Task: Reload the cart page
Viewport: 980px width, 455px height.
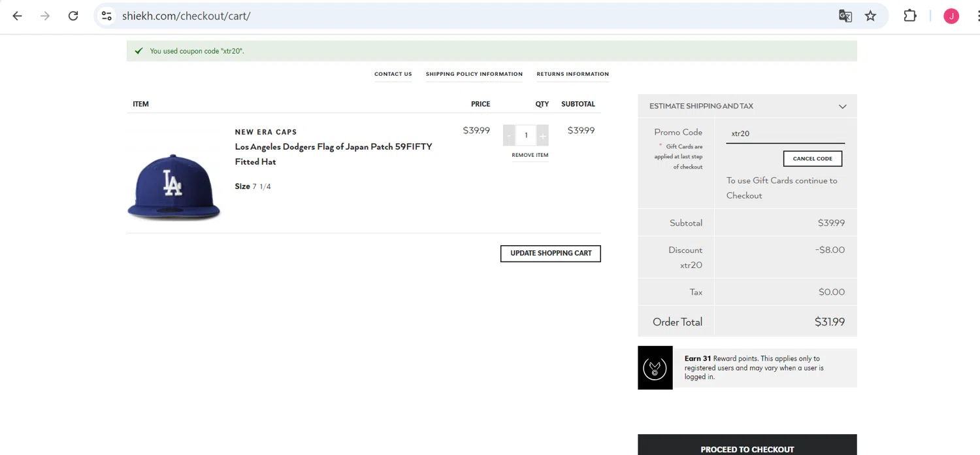Action: click(73, 16)
